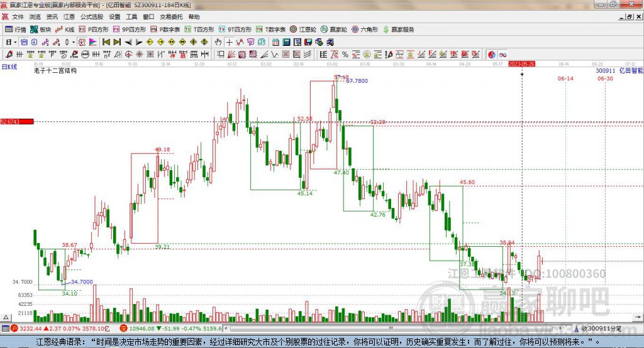Open the P数字表 tool
Viewport: 644px width, 348px height.
pyautogui.click(x=165, y=30)
